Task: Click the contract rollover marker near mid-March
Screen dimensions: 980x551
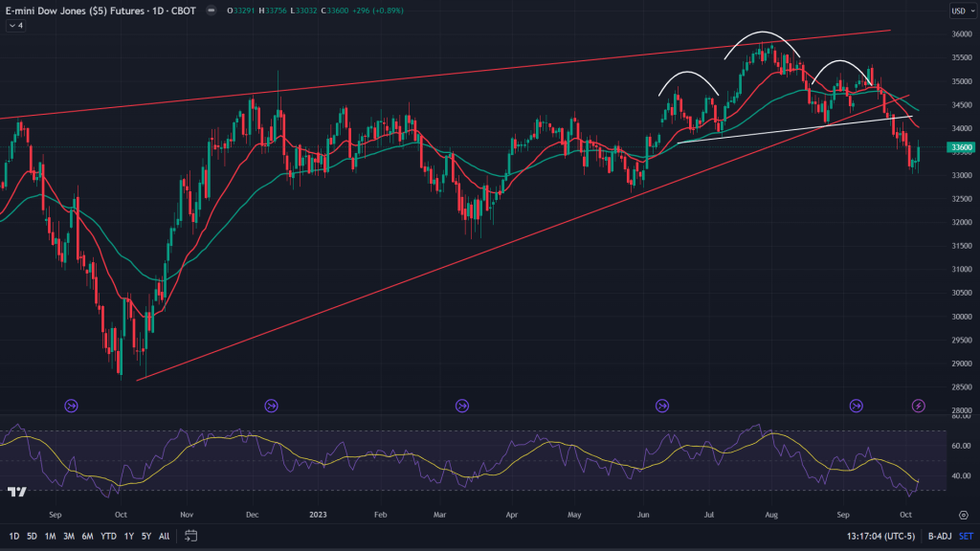Action: click(463, 406)
